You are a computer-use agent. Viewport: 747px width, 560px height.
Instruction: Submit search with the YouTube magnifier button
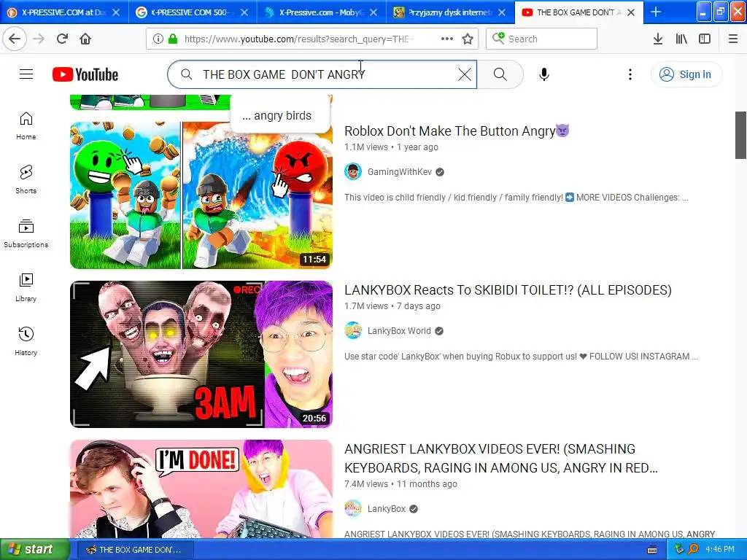pyautogui.click(x=500, y=74)
